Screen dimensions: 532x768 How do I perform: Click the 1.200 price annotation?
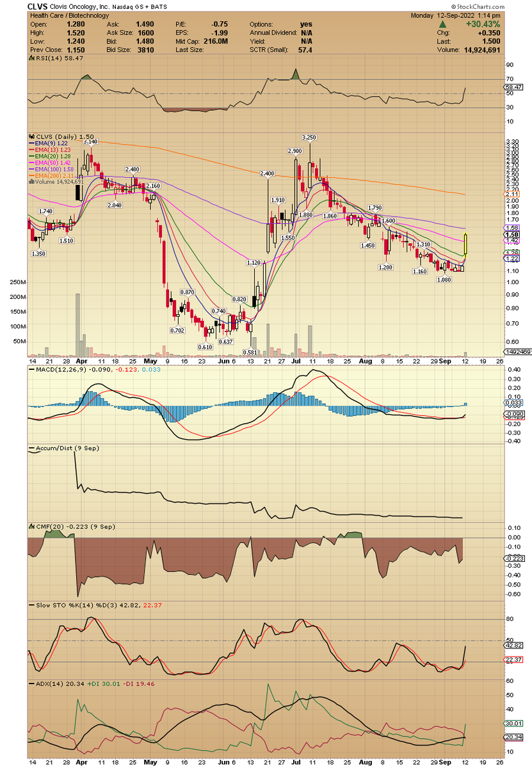(385, 267)
